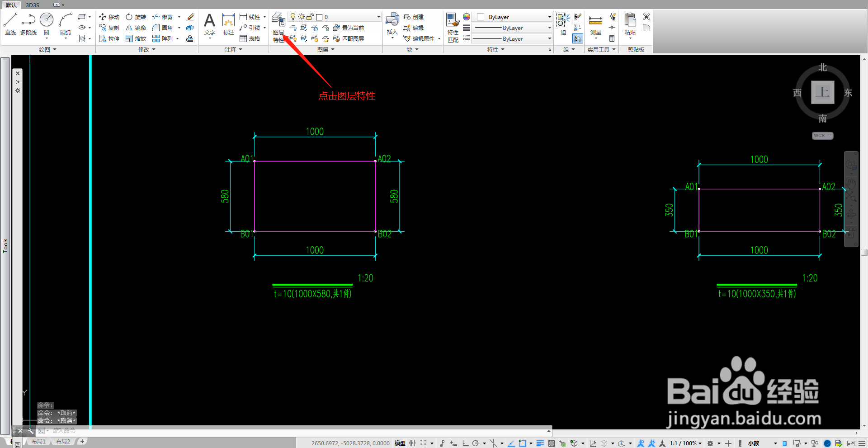Screen dimensions: 868x448
Task: Expand the 绘图 (Draw) panel
Action: tap(47, 49)
